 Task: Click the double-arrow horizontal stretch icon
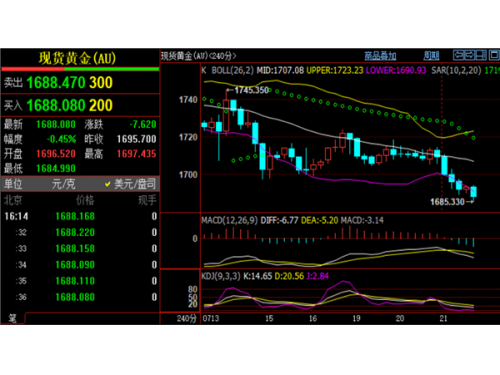coord(470,55)
